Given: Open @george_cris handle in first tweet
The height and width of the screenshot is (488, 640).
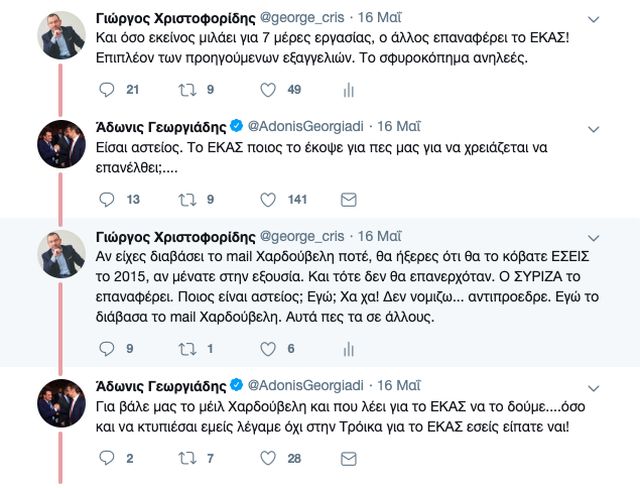Looking at the screenshot, I should click(x=304, y=19).
